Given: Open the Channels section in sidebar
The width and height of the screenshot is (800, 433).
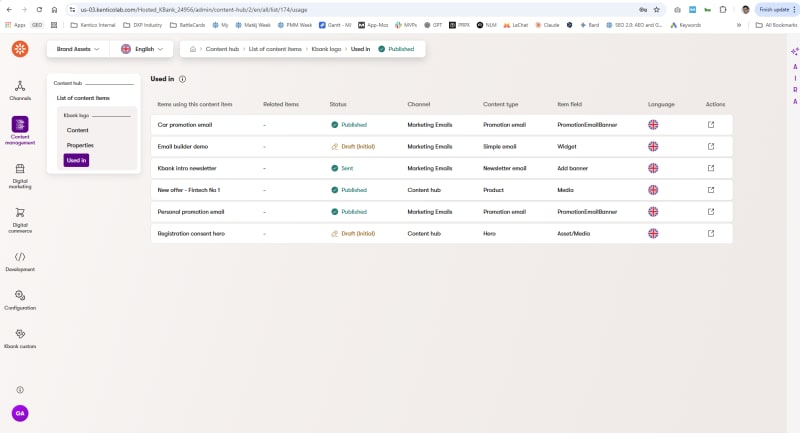Looking at the screenshot, I should click(x=20, y=90).
